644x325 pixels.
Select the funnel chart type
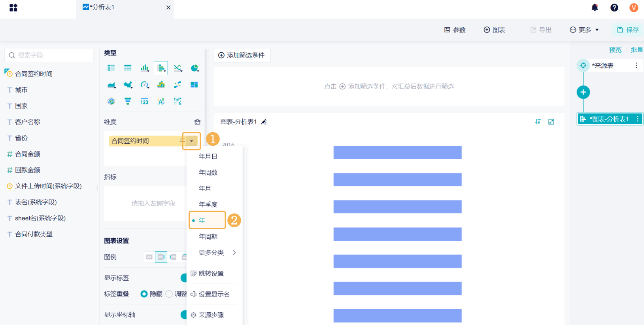click(128, 101)
